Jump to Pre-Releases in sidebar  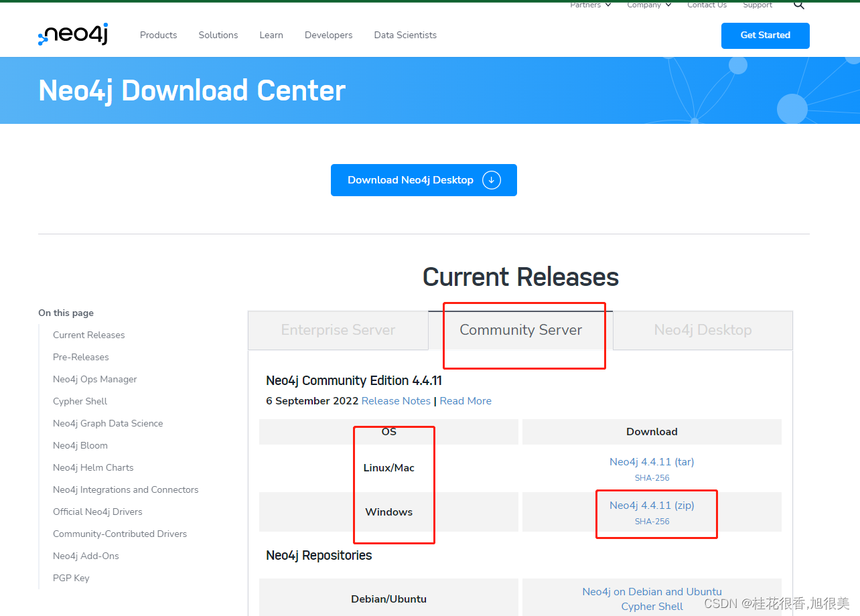[81, 357]
